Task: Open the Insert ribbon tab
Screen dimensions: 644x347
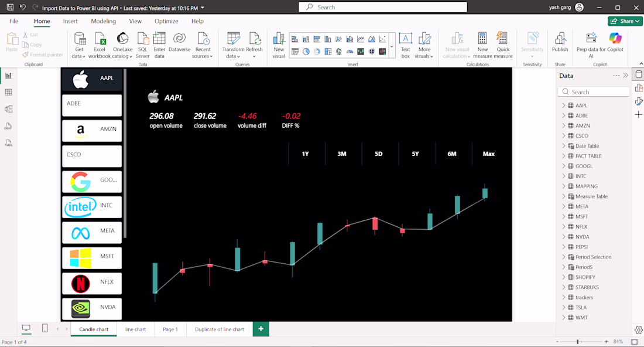Action: tap(70, 21)
